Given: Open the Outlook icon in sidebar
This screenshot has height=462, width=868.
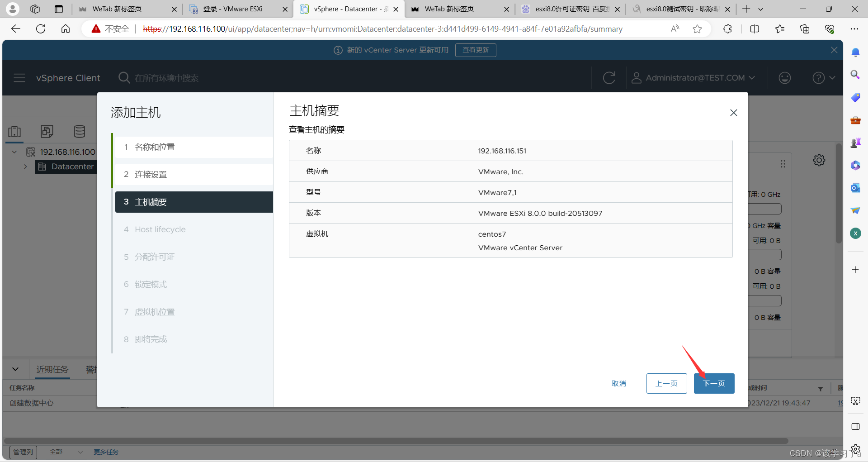Looking at the screenshot, I should tap(855, 188).
